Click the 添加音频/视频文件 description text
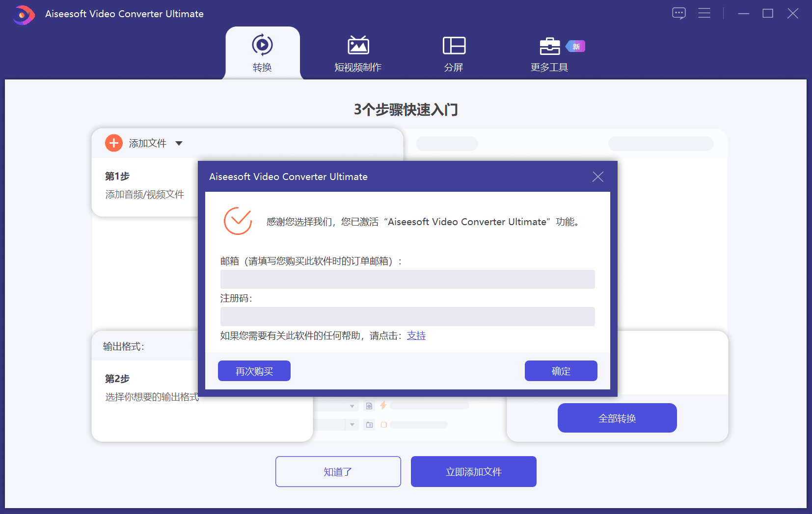 [x=145, y=194]
